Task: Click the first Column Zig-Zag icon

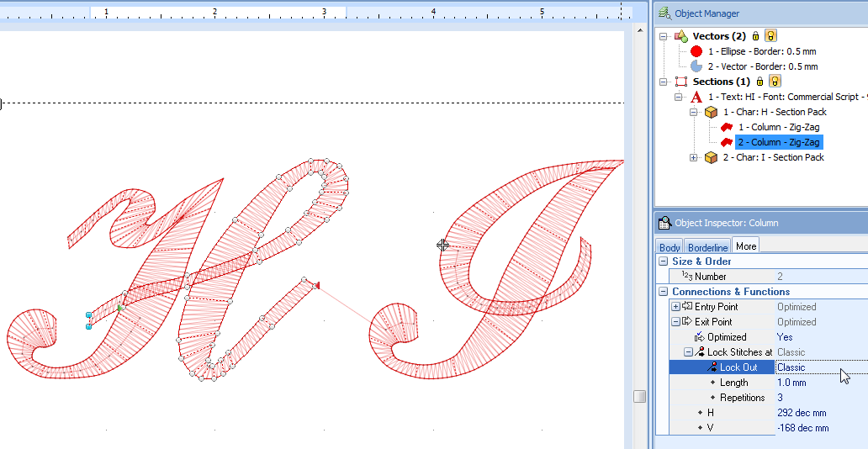Action: coord(727,127)
